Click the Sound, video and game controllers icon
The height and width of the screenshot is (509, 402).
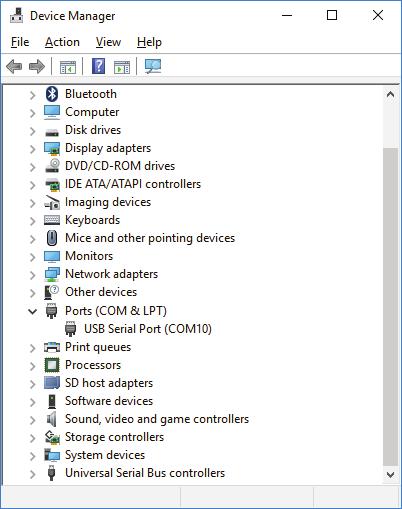pyautogui.click(x=51, y=419)
